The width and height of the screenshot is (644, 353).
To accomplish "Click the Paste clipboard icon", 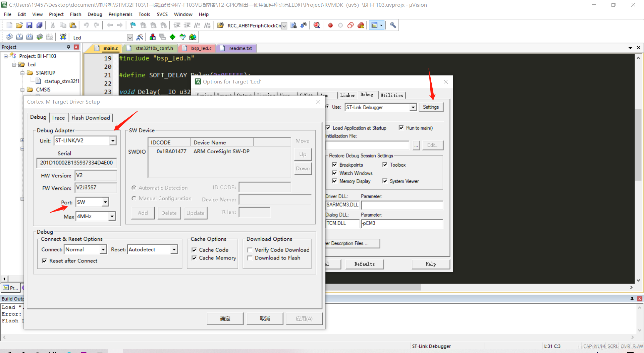I will [x=73, y=25].
